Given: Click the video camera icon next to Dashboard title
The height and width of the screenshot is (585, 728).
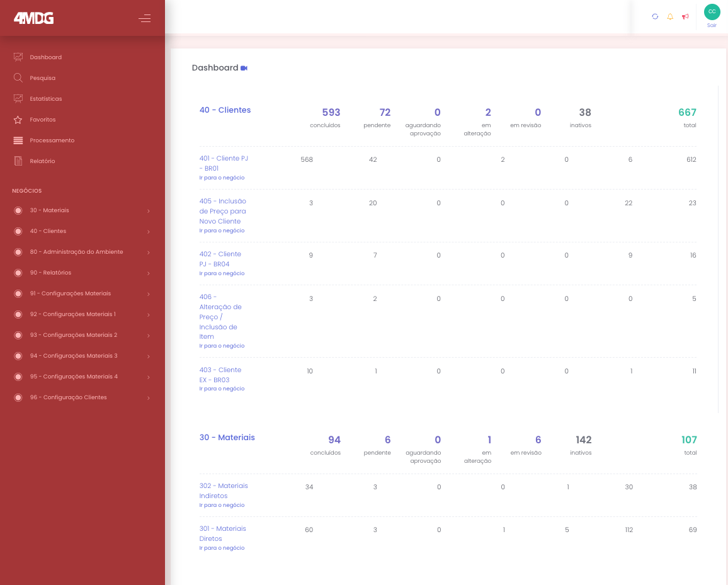Looking at the screenshot, I should point(245,67).
